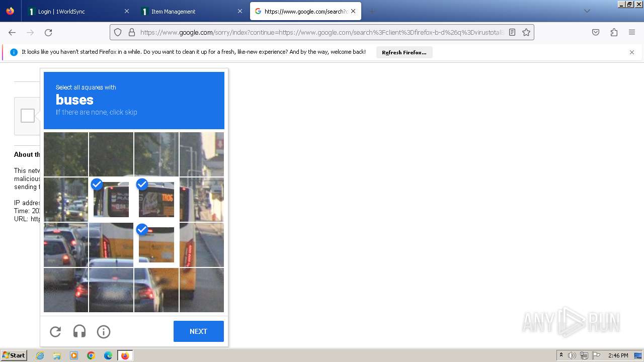Click the address bar URL field
Image resolution: width=644 pixels, height=362 pixels.
coord(322,32)
